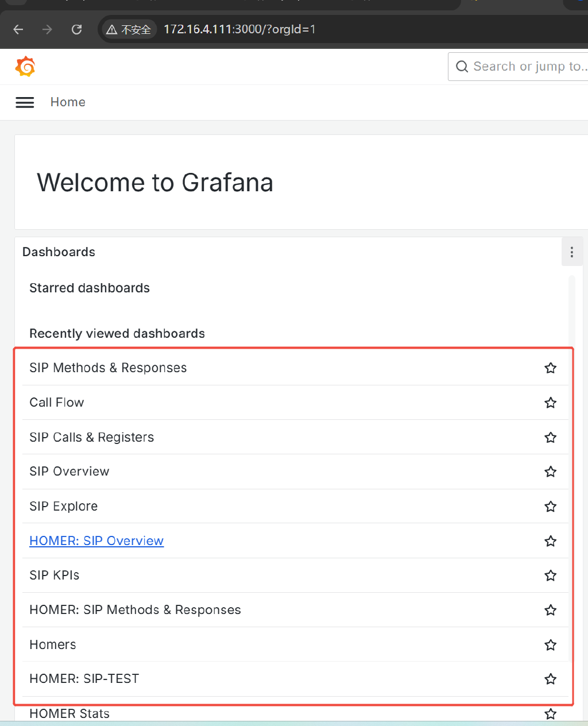Open the Call Flow dashboard
Image resolution: width=588 pixels, height=726 pixels.
pos(57,403)
